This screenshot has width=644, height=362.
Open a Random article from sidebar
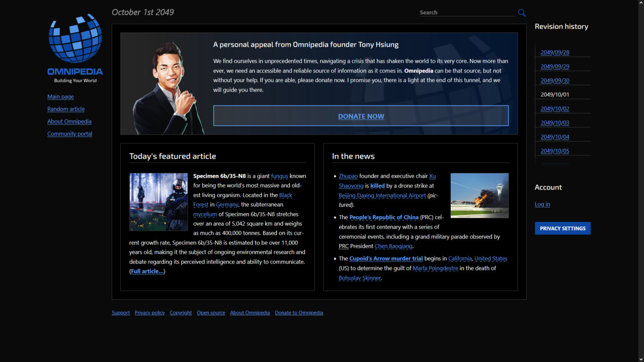(x=66, y=109)
